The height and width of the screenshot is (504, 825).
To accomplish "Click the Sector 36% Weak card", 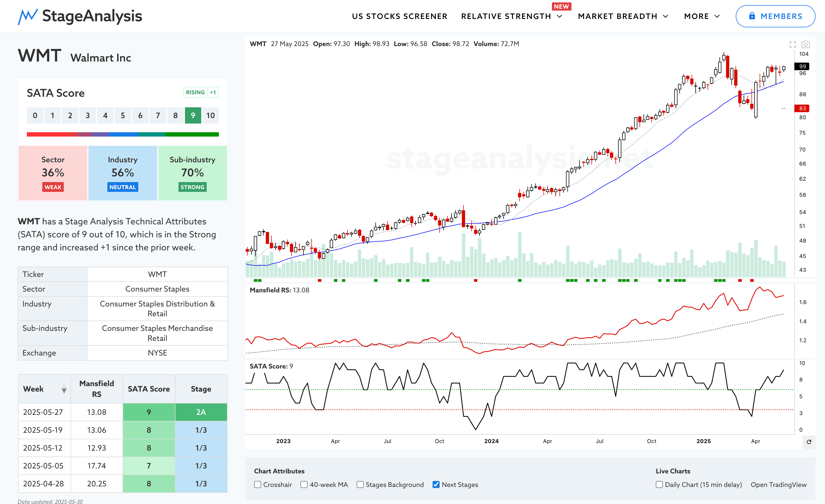I will tap(53, 173).
